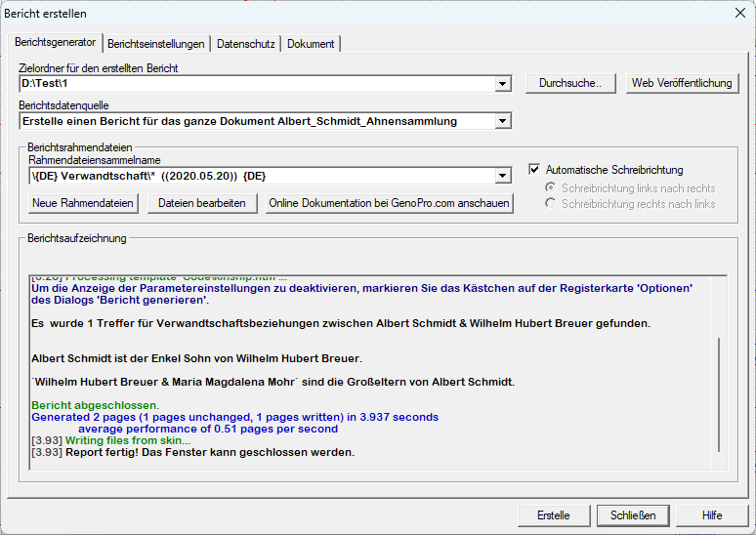Choose Schreibrichtung rechts nach links option

[552, 204]
